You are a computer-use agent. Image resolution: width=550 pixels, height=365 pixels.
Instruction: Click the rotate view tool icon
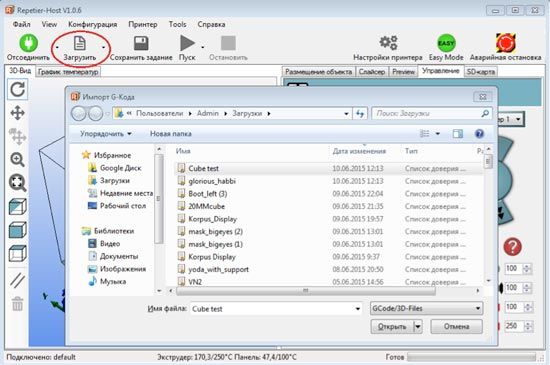coord(18,89)
